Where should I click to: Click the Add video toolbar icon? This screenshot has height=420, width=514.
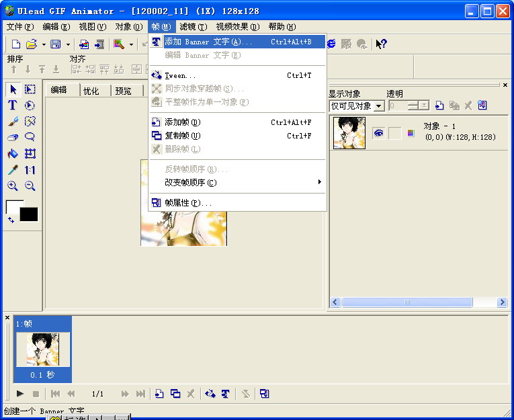pos(99,44)
